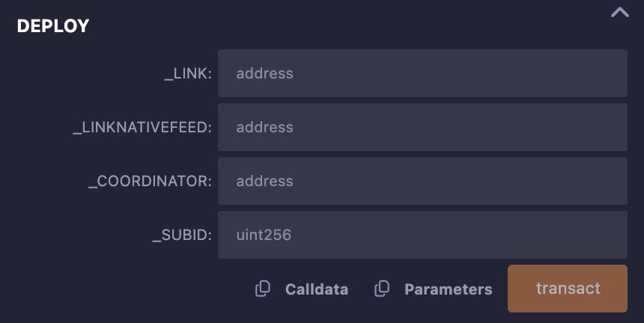Click the _LINK: parameter label
Screen dimensions: 644x323
coord(188,74)
